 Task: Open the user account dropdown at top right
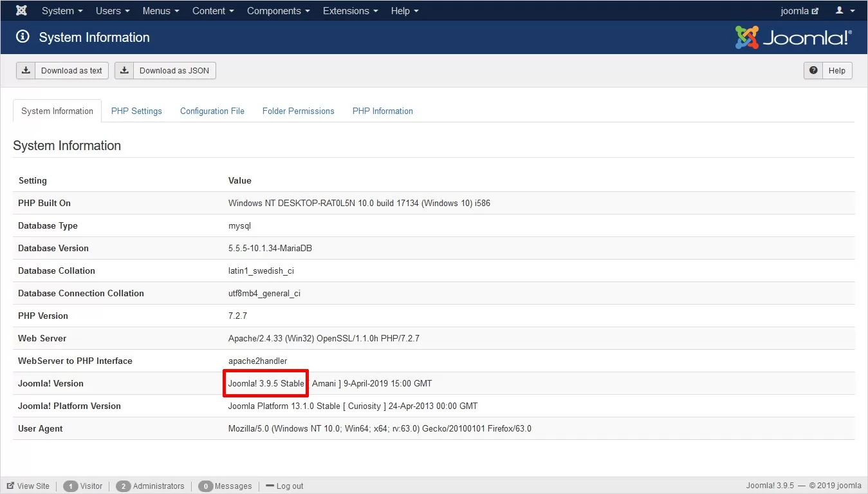tap(844, 10)
